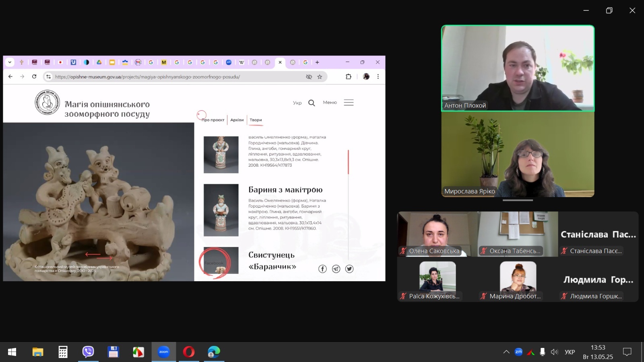Screen dimensions: 644x362
Task: Open the Бариня з макітрою heading
Action: (285, 190)
